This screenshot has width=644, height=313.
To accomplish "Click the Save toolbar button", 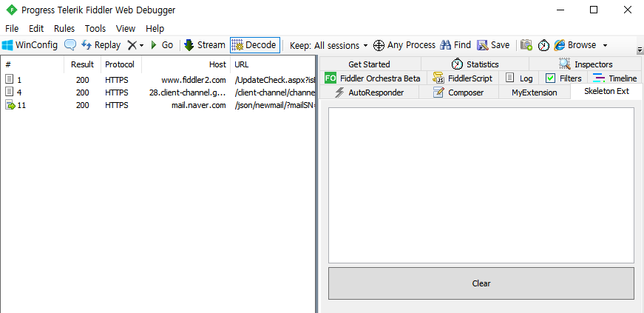I will pos(493,45).
